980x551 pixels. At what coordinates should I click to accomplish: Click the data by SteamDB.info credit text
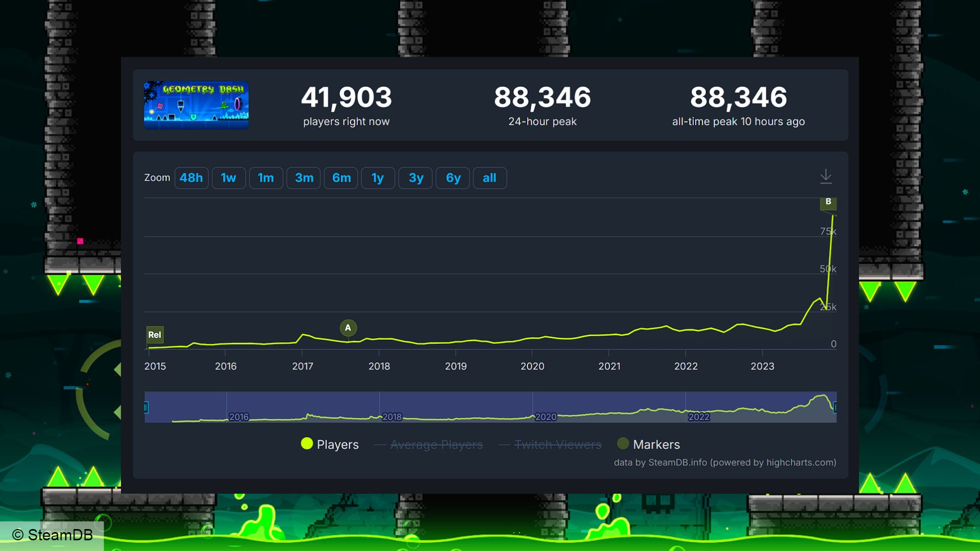coord(725,463)
